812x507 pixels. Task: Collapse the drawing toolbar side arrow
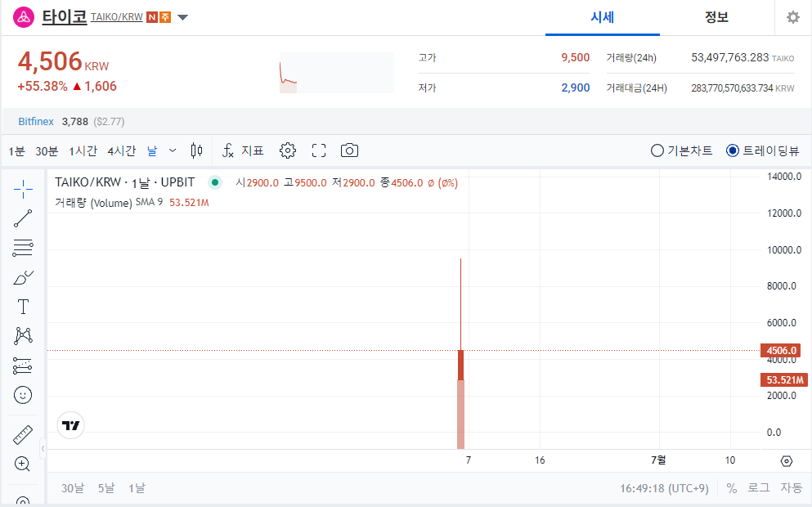pos(43,448)
